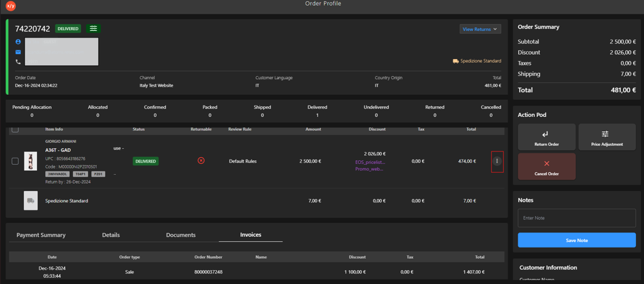Screen dimensions: 644x284
Task: Open the Documents tab
Action: [x=180, y=235]
